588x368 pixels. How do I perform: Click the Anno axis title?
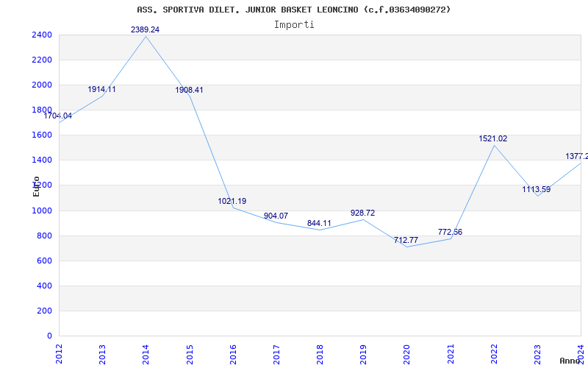point(570,361)
